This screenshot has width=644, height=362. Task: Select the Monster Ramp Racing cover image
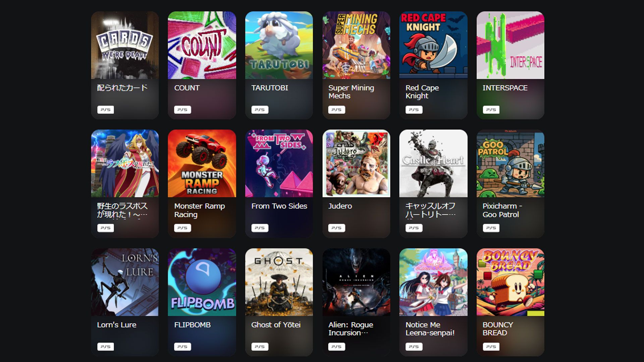202,164
